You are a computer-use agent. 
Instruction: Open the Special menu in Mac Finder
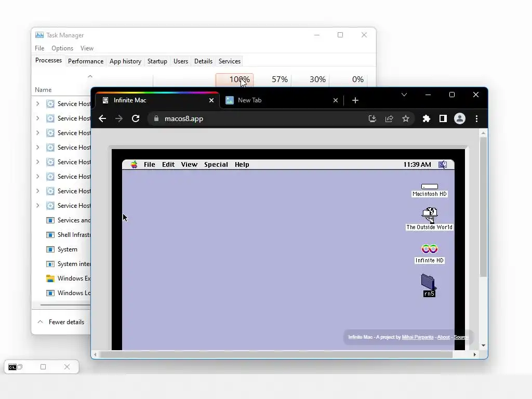pos(216,165)
